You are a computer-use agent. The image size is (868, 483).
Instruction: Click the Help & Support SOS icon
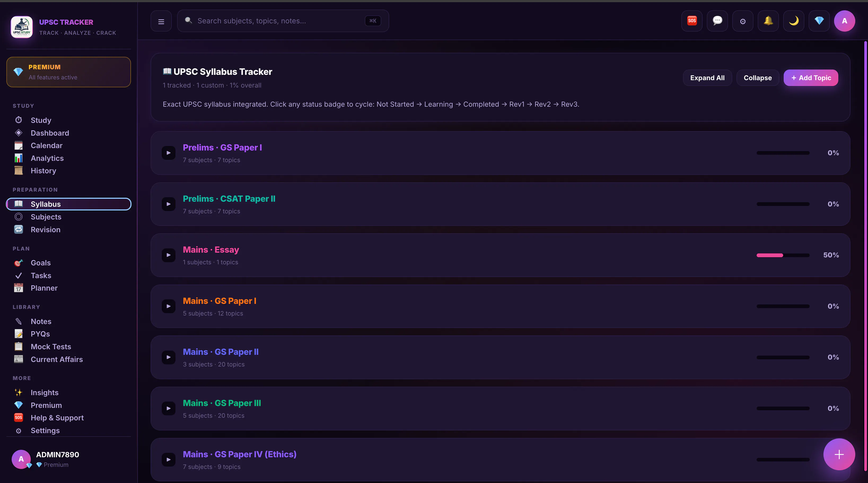click(x=19, y=417)
